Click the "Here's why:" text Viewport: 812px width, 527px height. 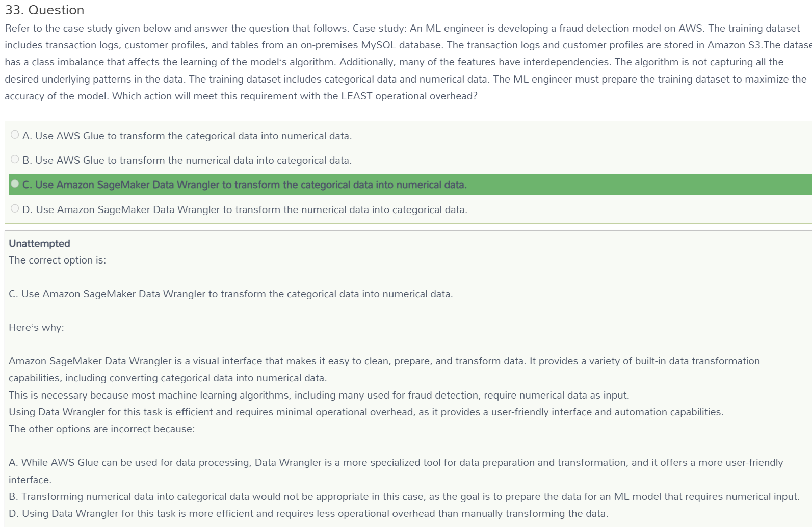[36, 327]
